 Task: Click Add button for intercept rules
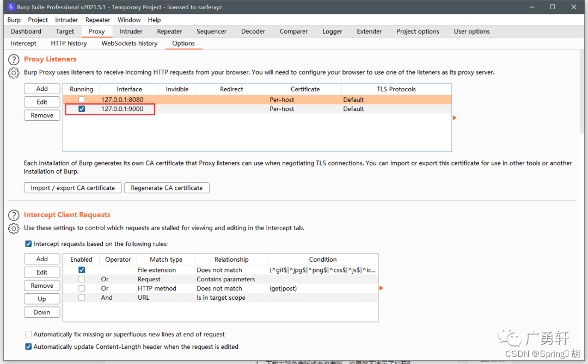(x=42, y=259)
